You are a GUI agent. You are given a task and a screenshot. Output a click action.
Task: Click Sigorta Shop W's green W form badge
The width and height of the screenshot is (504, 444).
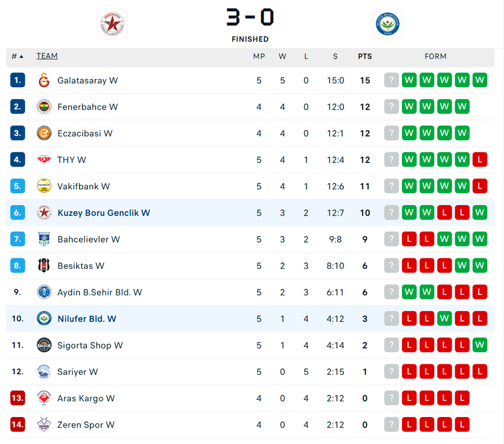(479, 345)
